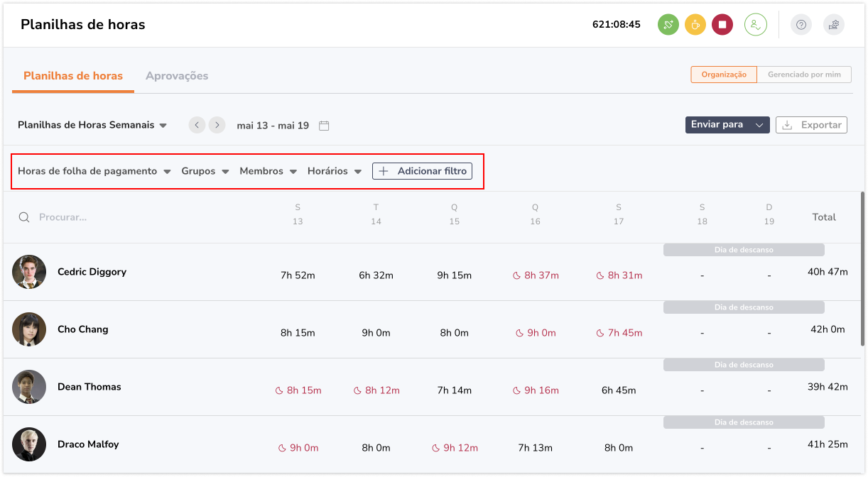This screenshot has height=477, width=868.
Task: Go to previous week with left arrow
Action: [197, 125]
